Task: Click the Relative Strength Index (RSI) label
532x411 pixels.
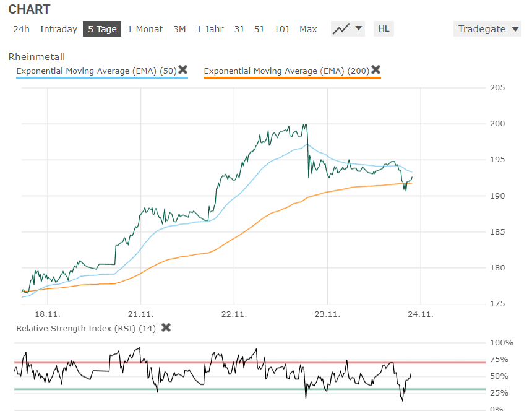Action: click(86, 328)
